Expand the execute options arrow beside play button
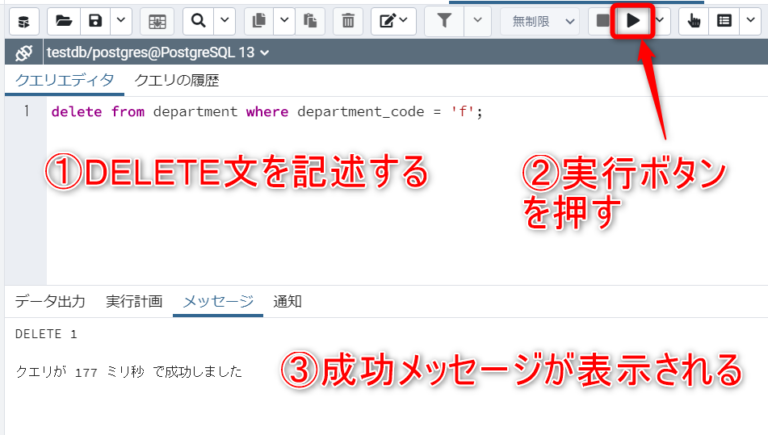Image resolution: width=768 pixels, height=435 pixels. [660, 20]
